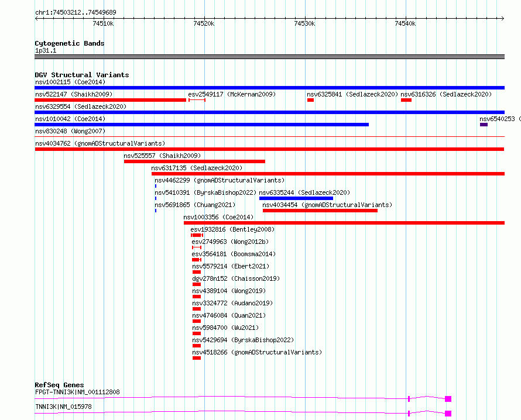521x420 pixels.
Task: Click nsv5984700 (Wu2021) label
Action: 225,328
